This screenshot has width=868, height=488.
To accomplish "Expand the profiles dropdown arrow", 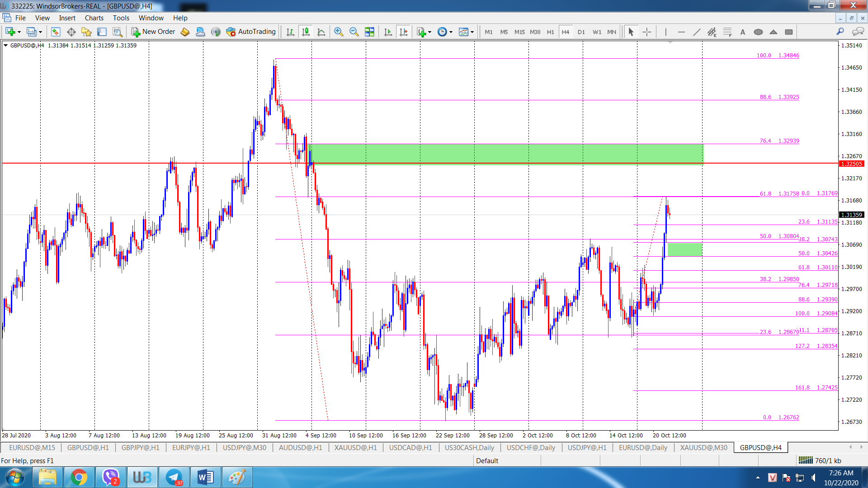I will tap(40, 32).
